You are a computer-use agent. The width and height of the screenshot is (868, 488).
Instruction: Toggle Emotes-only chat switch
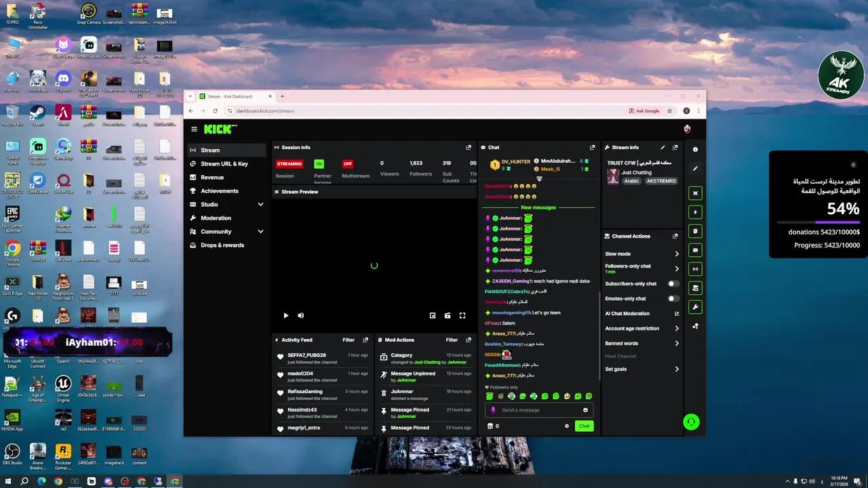[673, 299]
